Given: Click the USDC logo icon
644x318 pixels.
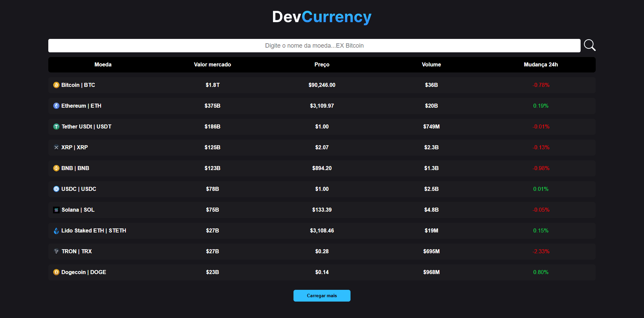Looking at the screenshot, I should (x=56, y=189).
